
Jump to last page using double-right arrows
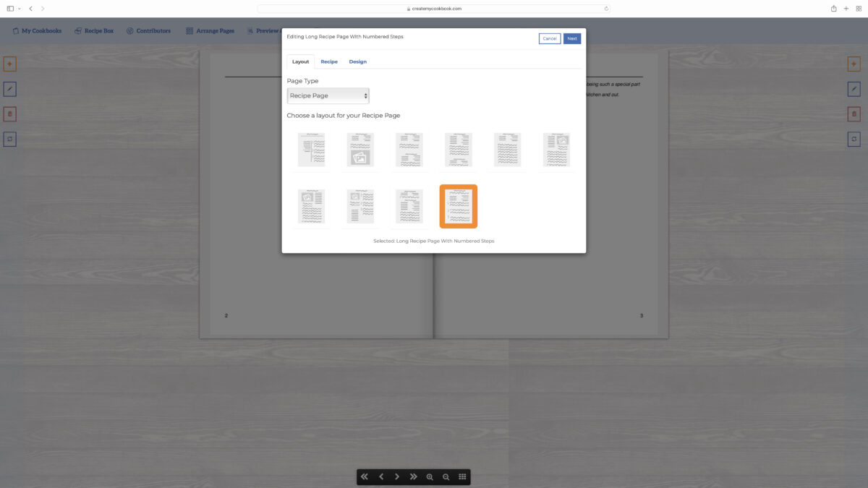(x=413, y=477)
